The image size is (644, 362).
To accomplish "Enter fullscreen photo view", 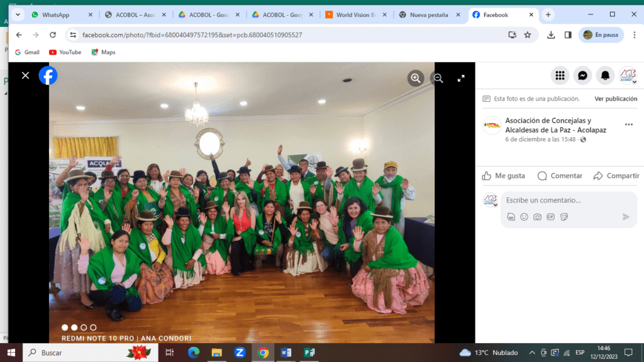I will 461,78.
